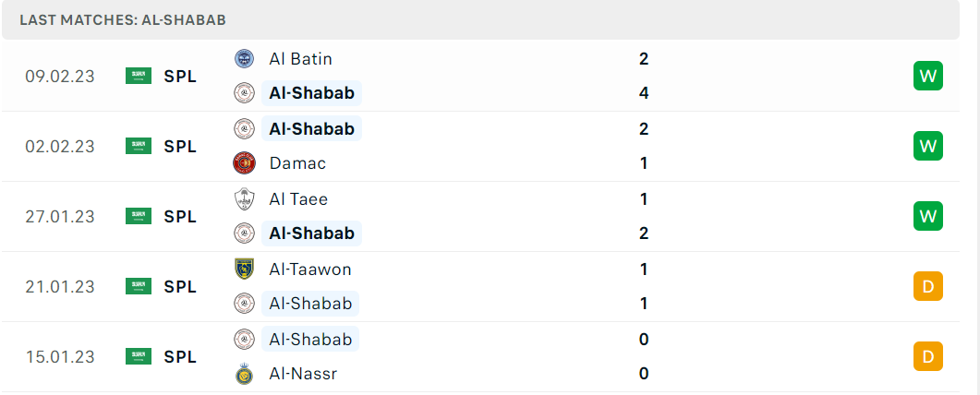Open the Al-Taawon team link

point(310,269)
